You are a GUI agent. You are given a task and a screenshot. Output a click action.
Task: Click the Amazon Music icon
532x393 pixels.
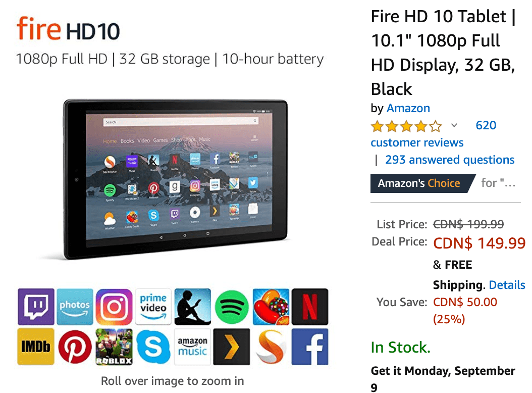[193, 347]
